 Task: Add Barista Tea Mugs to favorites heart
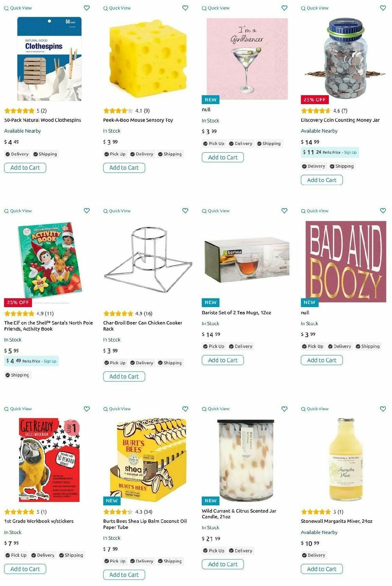(x=284, y=211)
